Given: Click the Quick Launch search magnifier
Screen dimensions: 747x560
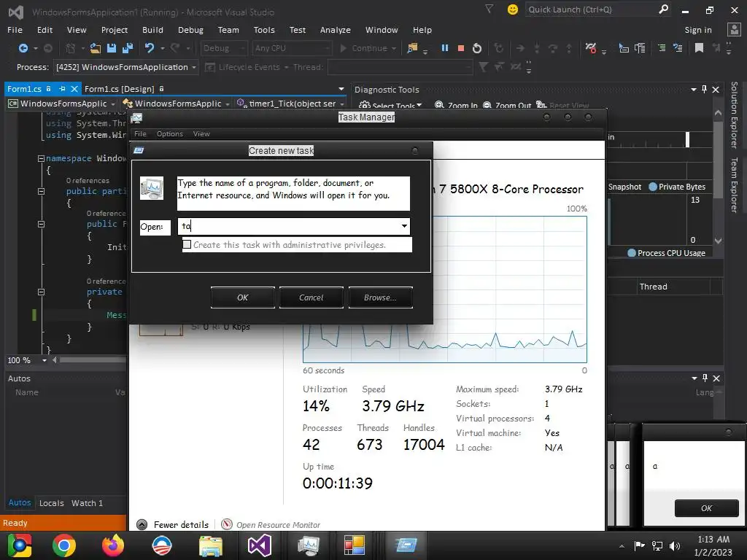Looking at the screenshot, I should click(x=663, y=9).
